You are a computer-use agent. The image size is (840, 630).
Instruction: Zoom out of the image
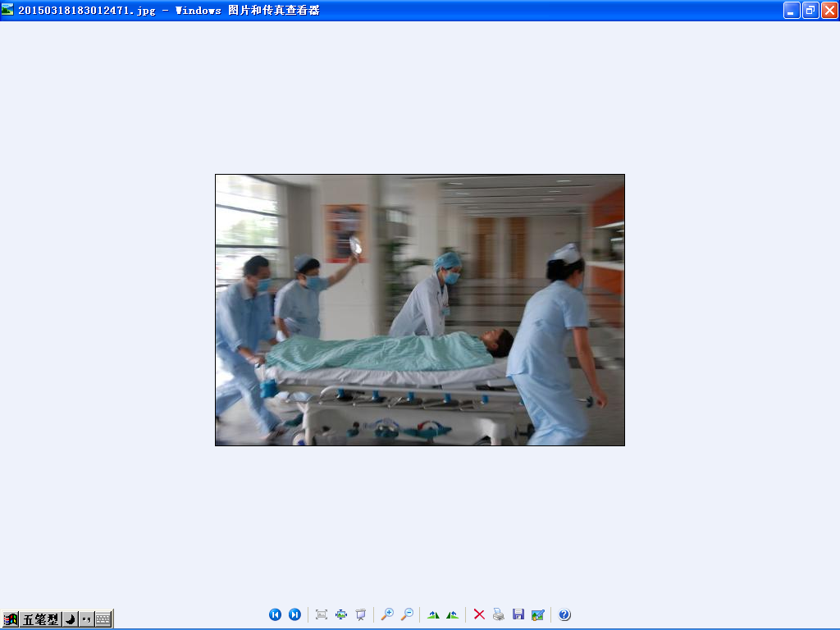(x=407, y=614)
